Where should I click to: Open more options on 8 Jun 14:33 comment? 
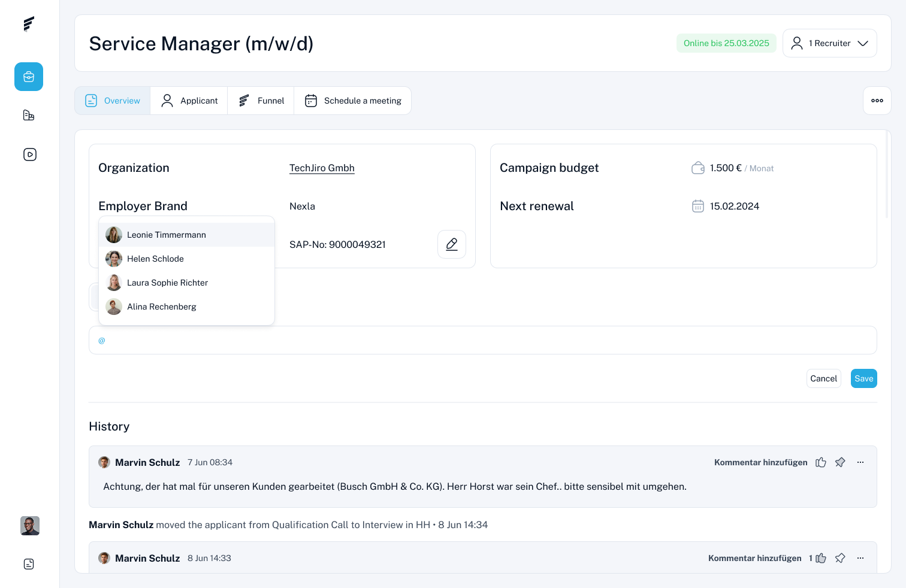pyautogui.click(x=860, y=558)
